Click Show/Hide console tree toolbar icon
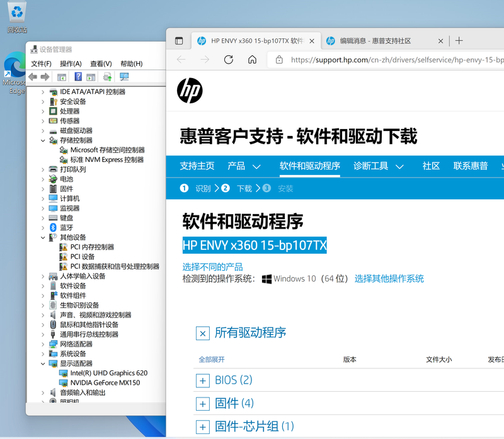This screenshot has width=504, height=439. (x=62, y=77)
